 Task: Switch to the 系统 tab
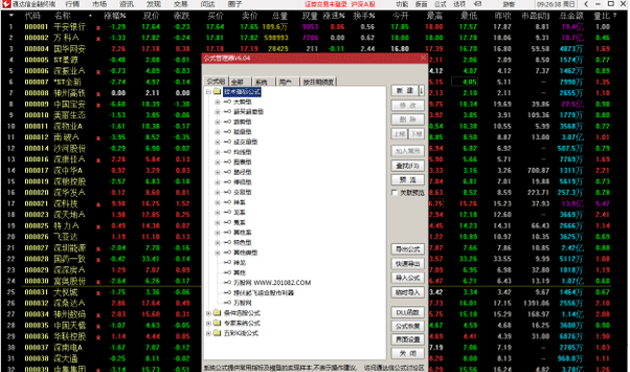263,82
